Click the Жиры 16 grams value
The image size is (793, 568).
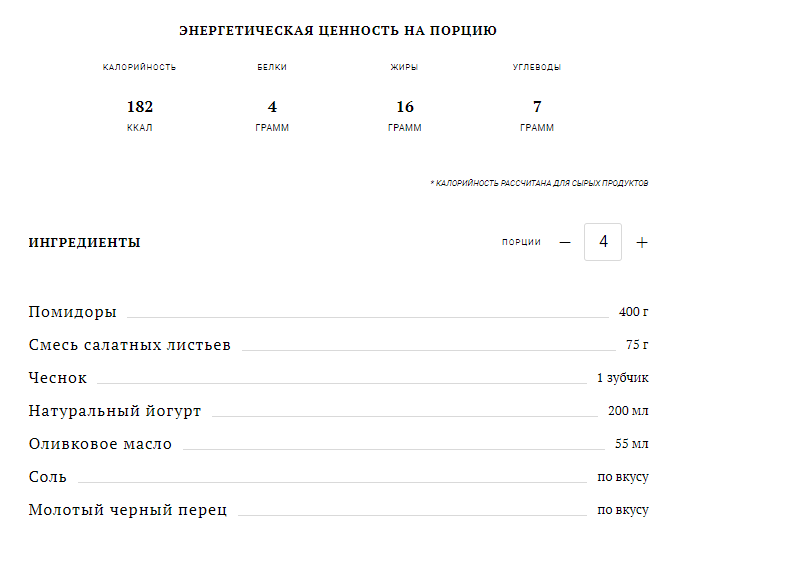click(405, 107)
